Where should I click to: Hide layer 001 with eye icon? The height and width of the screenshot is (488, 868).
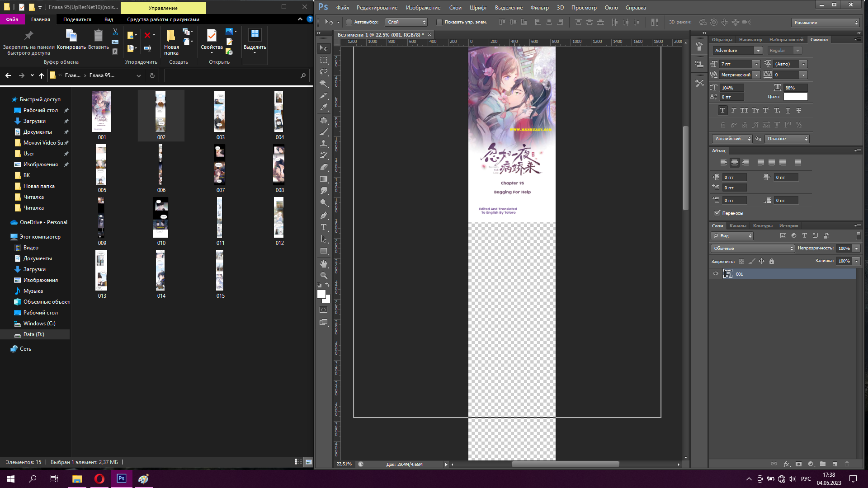(x=716, y=274)
